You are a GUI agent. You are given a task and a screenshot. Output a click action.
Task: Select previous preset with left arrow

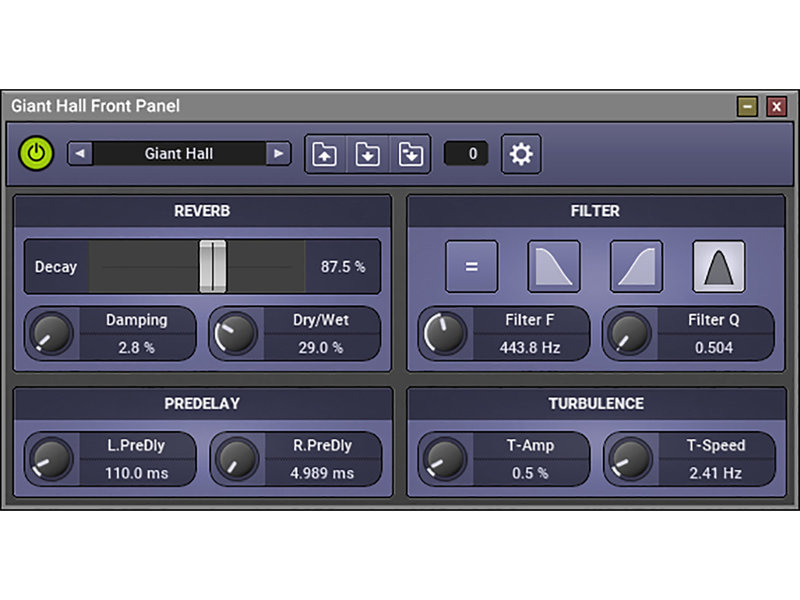(x=79, y=154)
